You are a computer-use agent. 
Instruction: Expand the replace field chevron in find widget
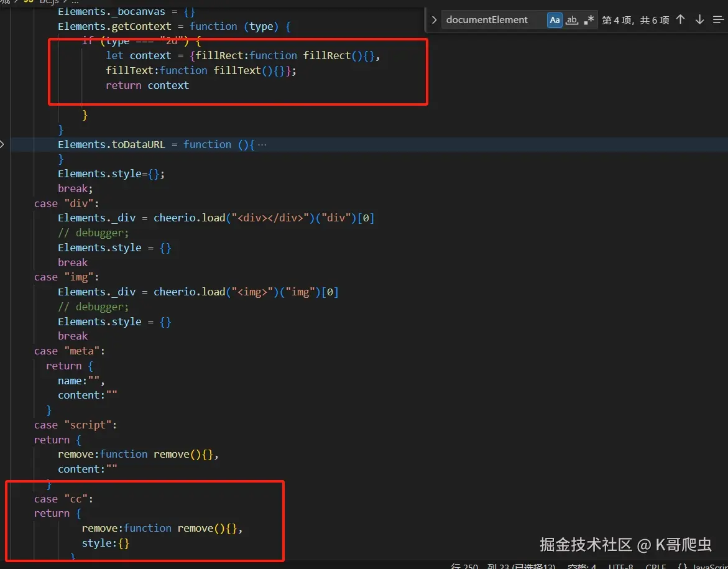[434, 20]
